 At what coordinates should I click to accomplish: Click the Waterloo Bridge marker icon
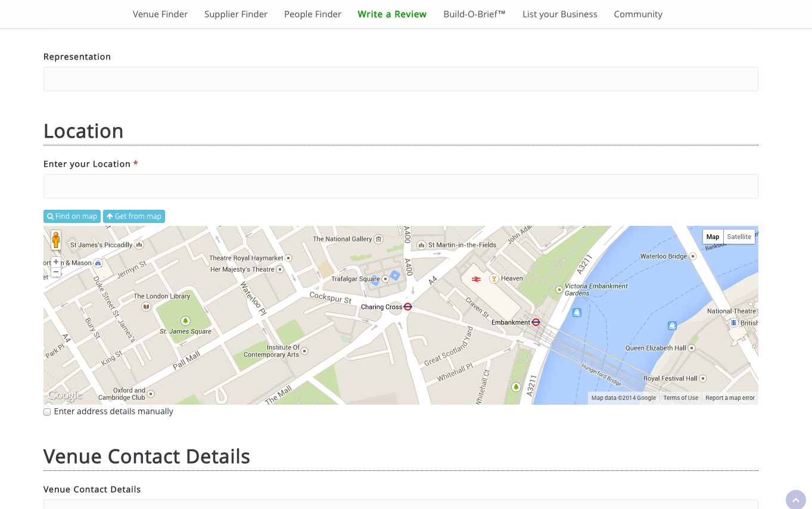tap(692, 256)
